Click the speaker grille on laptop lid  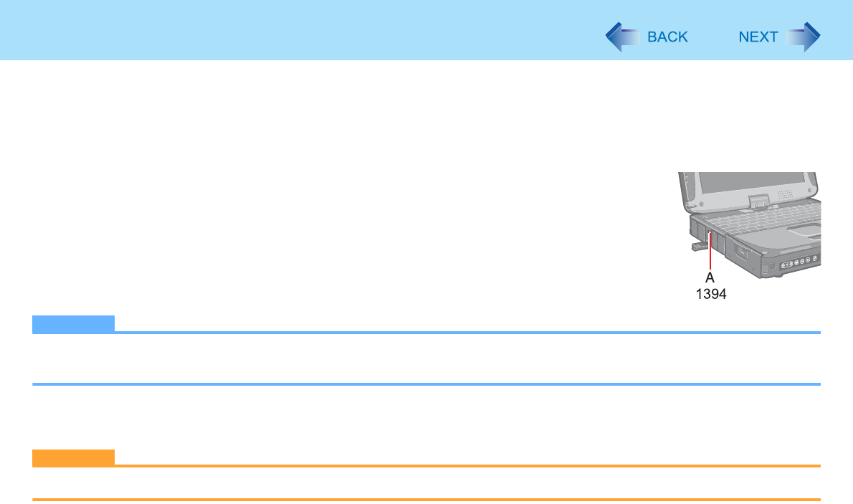tap(785, 194)
